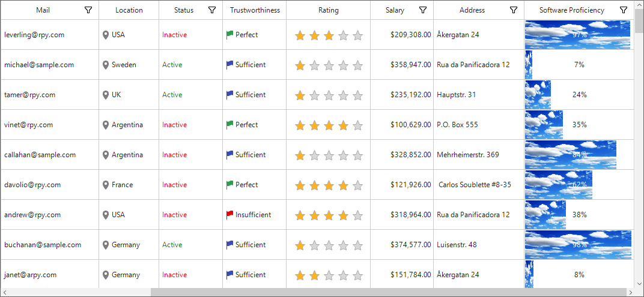Open the Status column filter icon
Image resolution: width=644 pixels, height=297 pixels.
pos(212,10)
